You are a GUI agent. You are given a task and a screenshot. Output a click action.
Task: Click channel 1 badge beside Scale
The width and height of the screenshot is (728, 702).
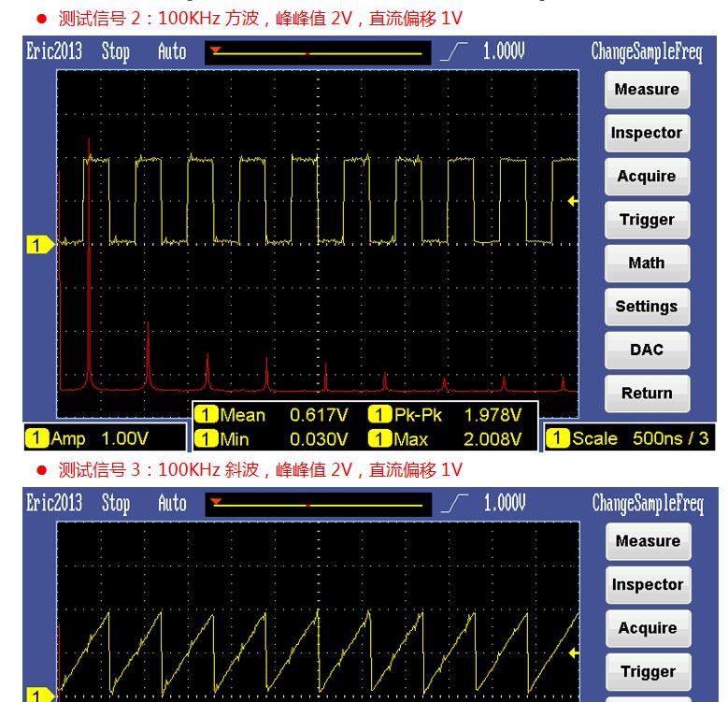coord(558,438)
